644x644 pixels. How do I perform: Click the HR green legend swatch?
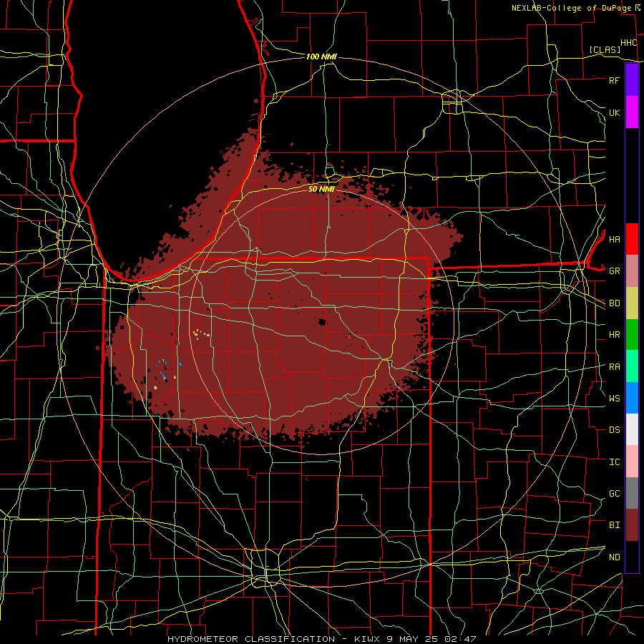(632, 334)
